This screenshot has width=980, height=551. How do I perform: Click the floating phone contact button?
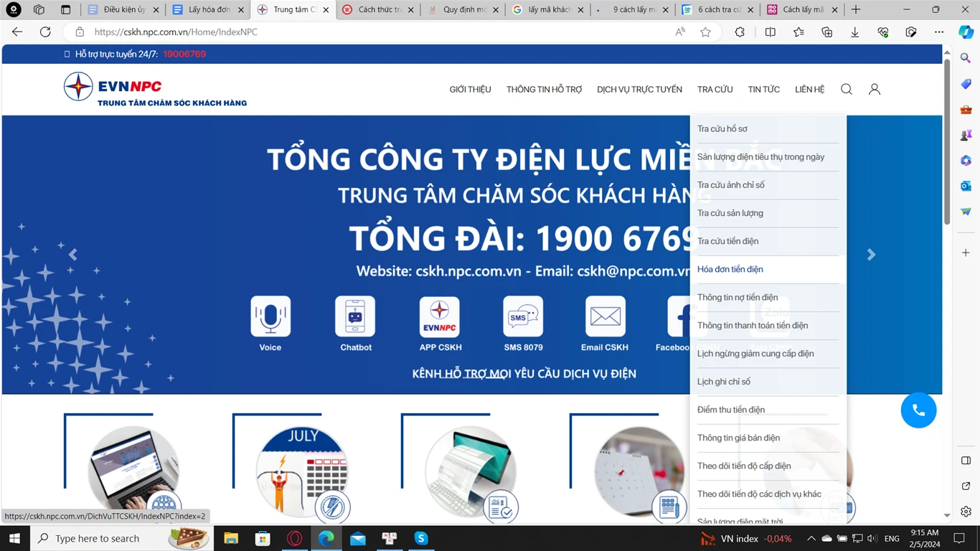918,410
